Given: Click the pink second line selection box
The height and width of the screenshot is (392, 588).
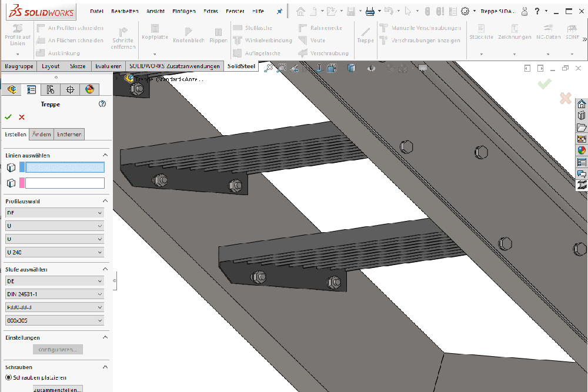Looking at the screenshot, I should click(x=64, y=183).
